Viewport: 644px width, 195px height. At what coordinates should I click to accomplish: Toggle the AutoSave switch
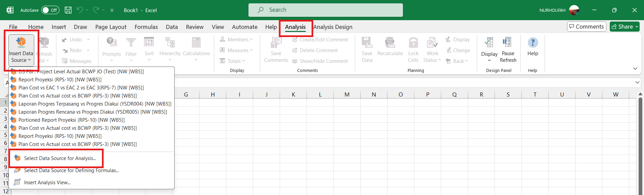click(x=50, y=10)
